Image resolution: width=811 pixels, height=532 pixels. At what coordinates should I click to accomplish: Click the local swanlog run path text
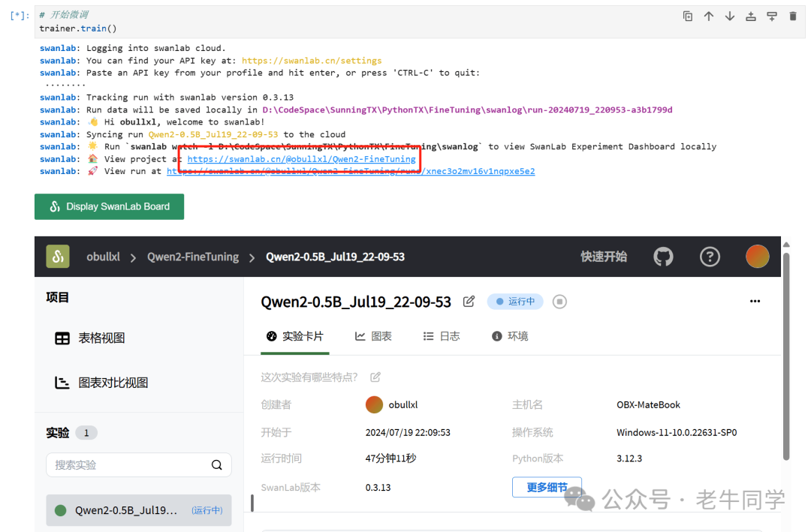point(468,110)
